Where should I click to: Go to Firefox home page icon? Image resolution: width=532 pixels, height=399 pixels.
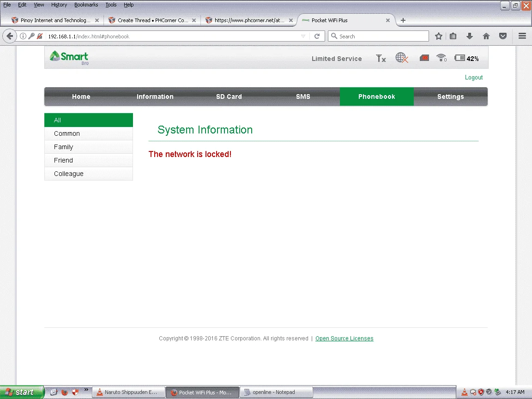[x=486, y=36]
